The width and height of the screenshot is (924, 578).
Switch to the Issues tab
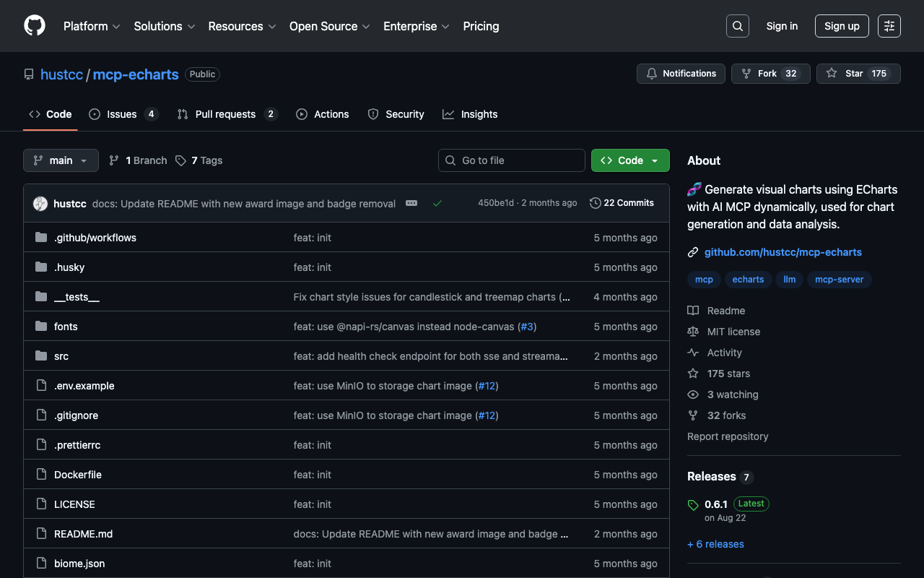click(121, 114)
